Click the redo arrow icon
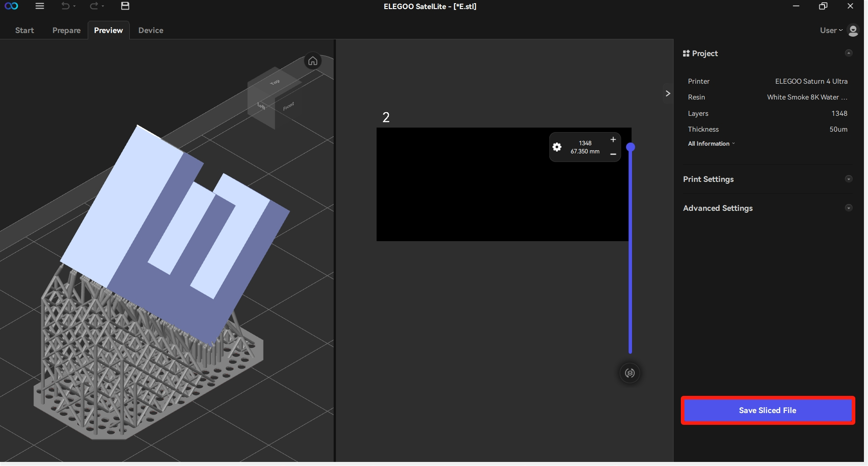The image size is (868, 466). pos(94,6)
